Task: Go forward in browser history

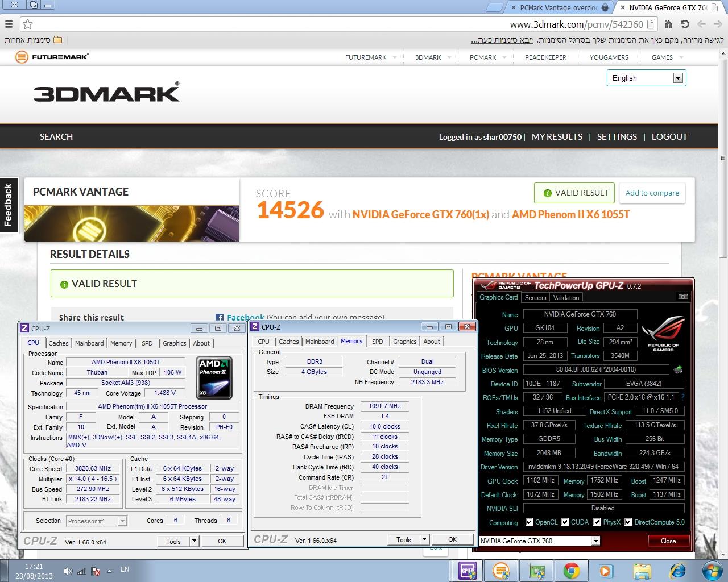Action: (701, 24)
